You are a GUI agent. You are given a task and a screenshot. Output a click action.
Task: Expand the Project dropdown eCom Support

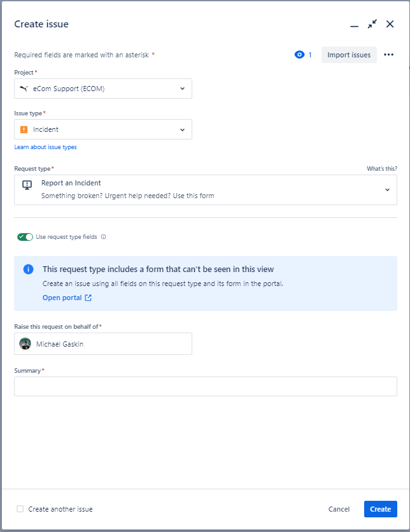pyautogui.click(x=103, y=89)
